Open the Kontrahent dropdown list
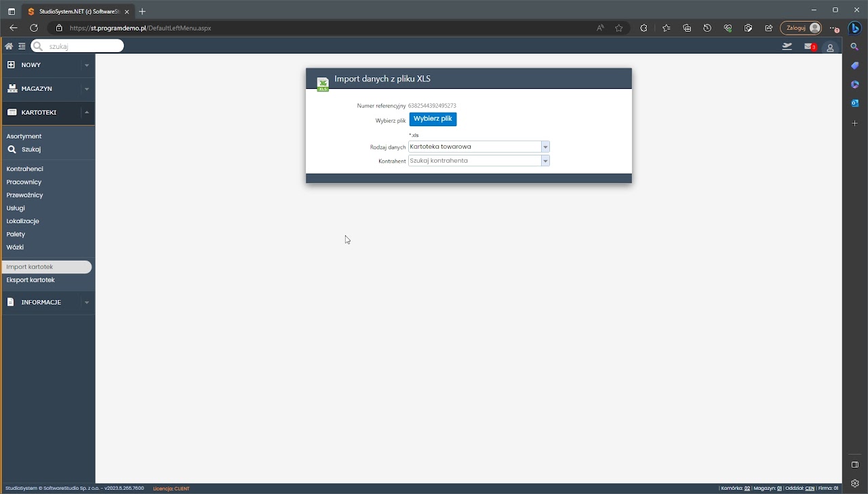 pos(545,161)
